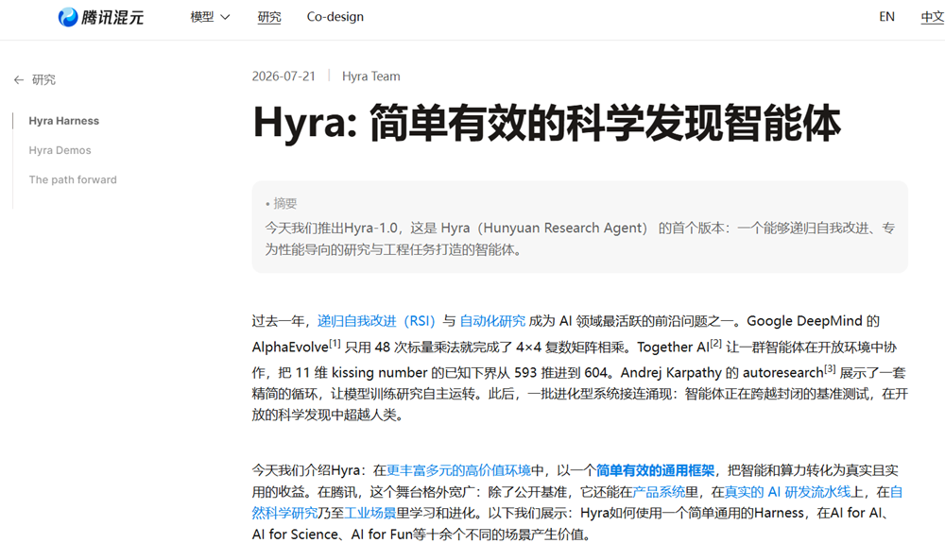The image size is (945, 560).
Task: Click the 腾讯混元 brand name text
Action: tap(112, 17)
